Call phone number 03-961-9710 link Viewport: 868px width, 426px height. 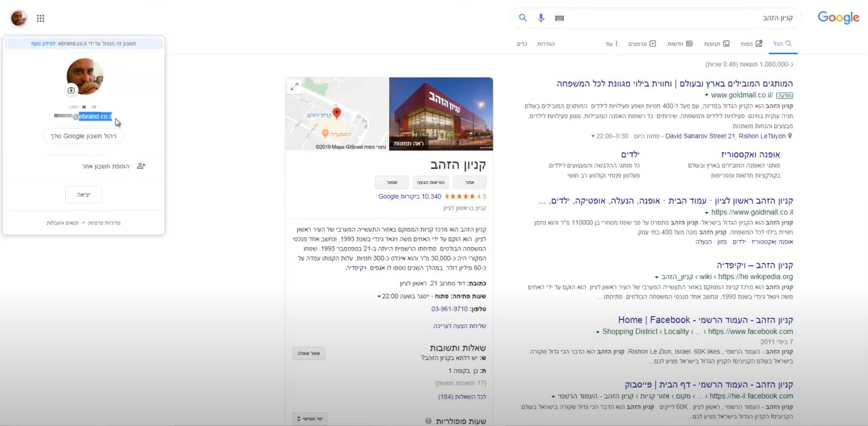tap(451, 309)
